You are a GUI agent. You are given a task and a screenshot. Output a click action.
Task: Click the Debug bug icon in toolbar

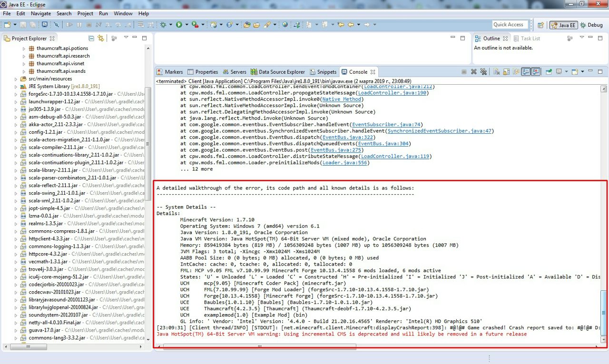pyautogui.click(x=163, y=24)
